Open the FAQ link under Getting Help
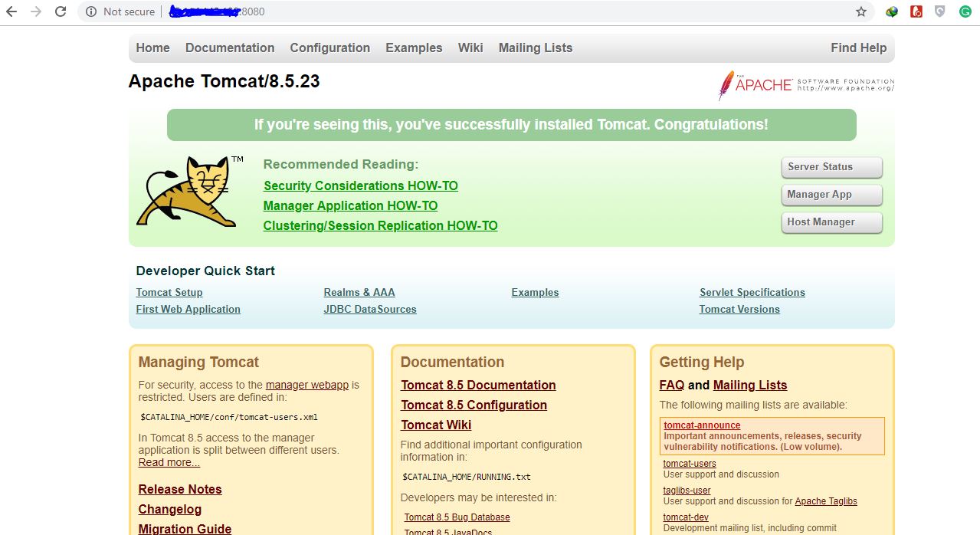 672,385
